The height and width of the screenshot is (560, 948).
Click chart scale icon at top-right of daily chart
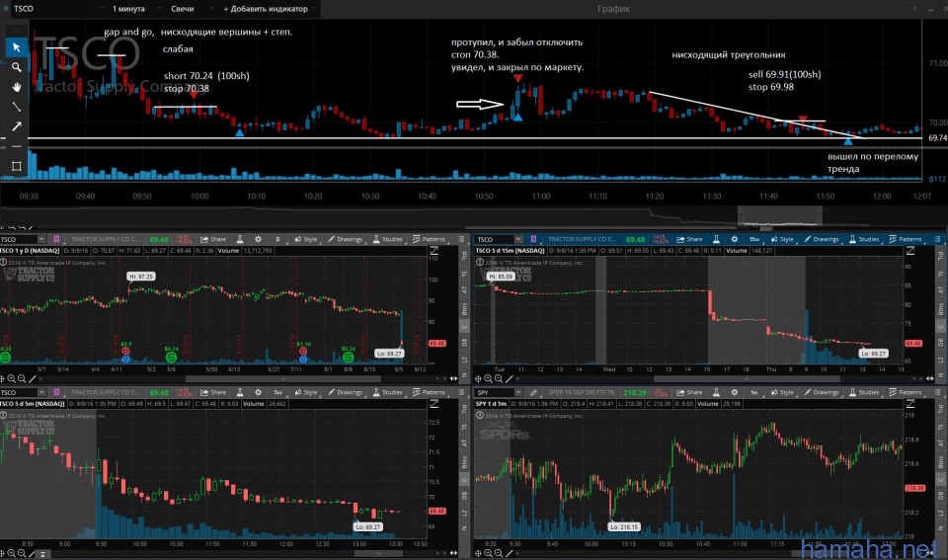[434, 251]
